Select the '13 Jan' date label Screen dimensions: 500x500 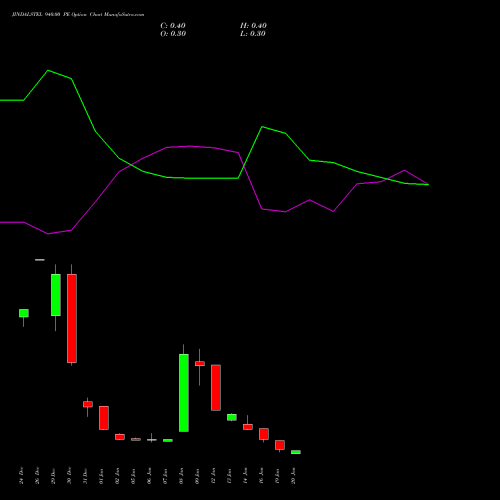(230, 475)
